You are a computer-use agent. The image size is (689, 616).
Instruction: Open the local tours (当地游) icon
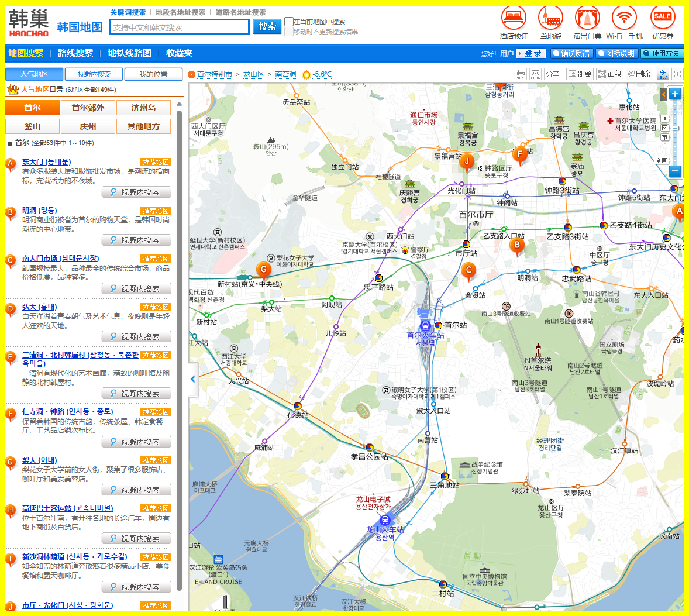550,19
